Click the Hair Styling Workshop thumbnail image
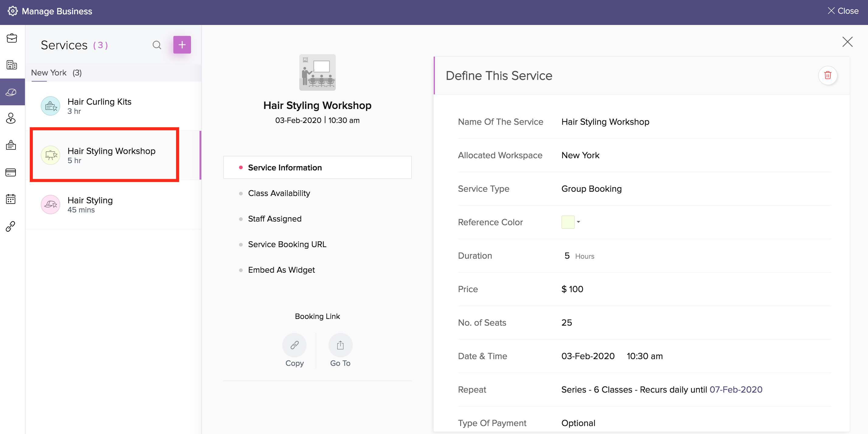 click(317, 72)
